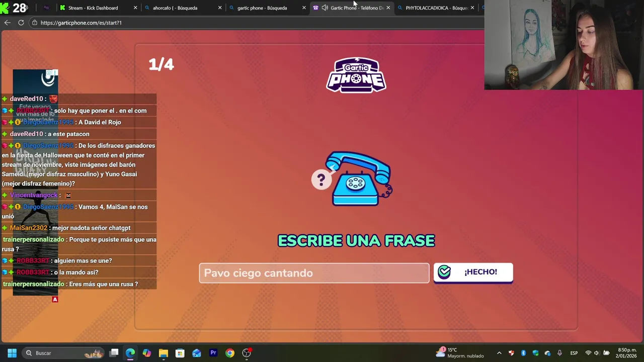
Task: Reload the Gartic Phone page
Action: click(21, 23)
